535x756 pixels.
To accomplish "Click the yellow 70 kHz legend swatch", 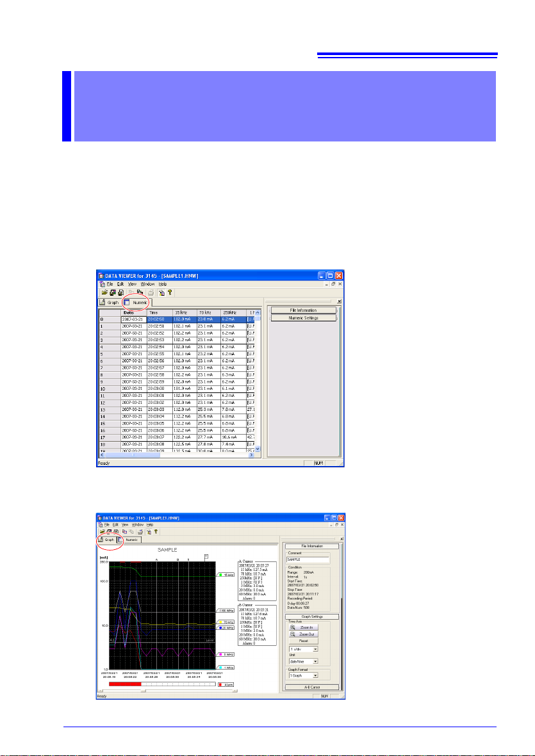I will click(220, 622).
